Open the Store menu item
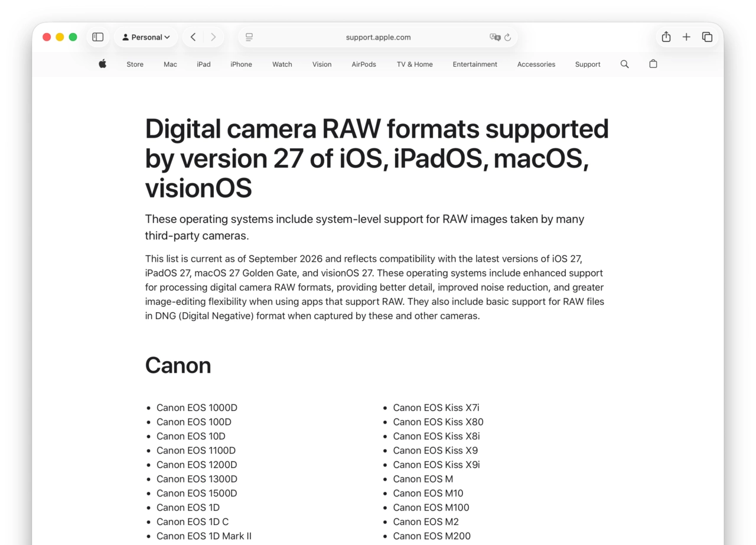Image resolution: width=756 pixels, height=545 pixels. [135, 64]
